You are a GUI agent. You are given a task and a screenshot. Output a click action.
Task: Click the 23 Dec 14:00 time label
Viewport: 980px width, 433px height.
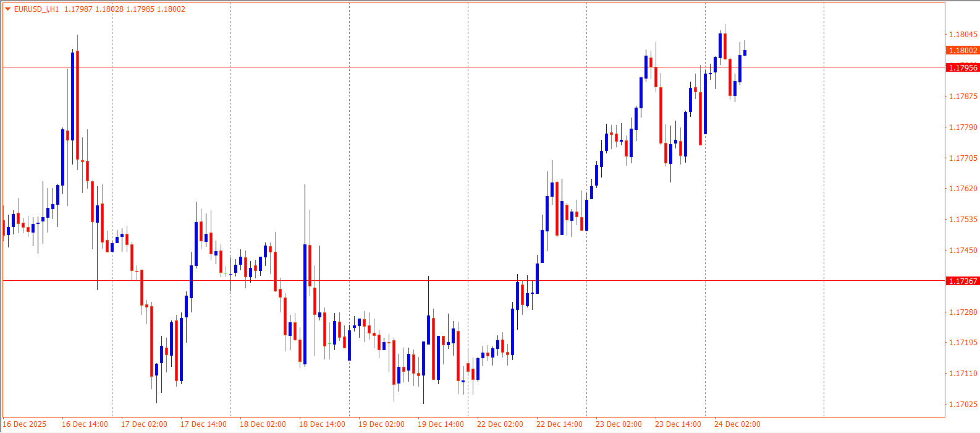tap(678, 424)
